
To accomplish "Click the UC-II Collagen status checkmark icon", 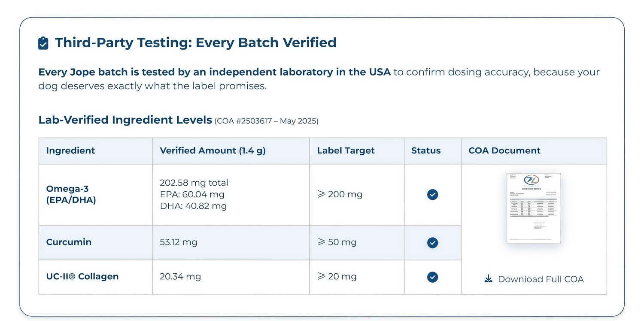I will click(x=432, y=277).
